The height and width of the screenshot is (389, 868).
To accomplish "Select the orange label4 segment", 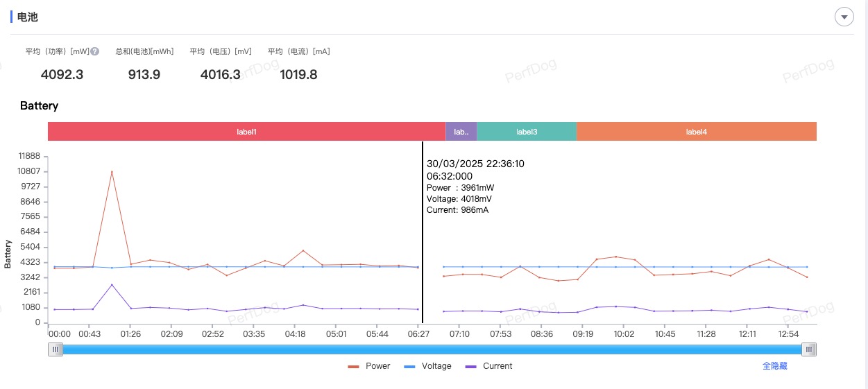I will pyautogui.click(x=696, y=132).
